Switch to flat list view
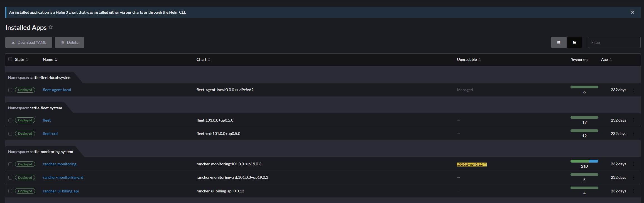The height and width of the screenshot is (203, 644). tap(559, 42)
